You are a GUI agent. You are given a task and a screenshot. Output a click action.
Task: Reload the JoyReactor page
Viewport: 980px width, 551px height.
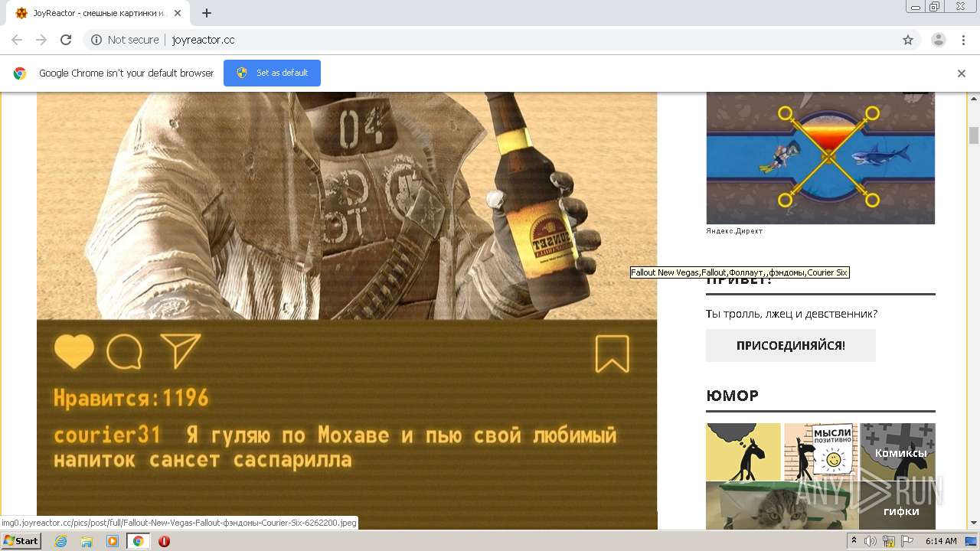point(66,40)
